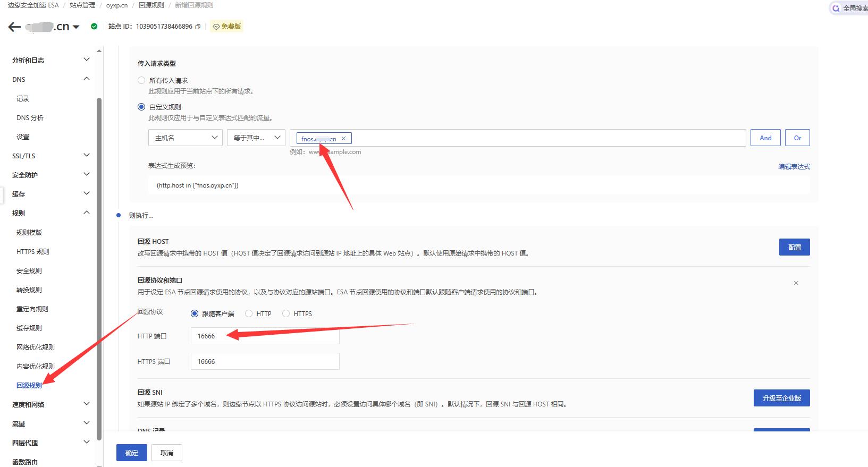Go to 站点管理 breadcrumb

[82, 5]
